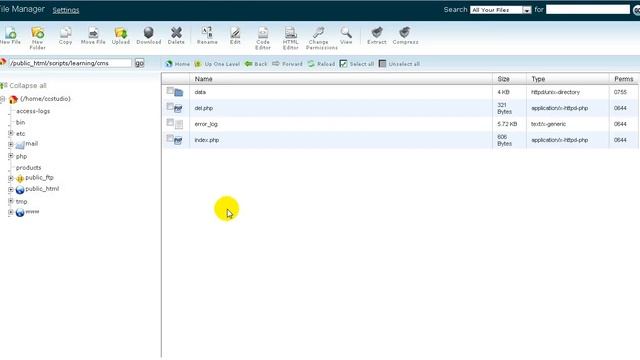The width and height of the screenshot is (640, 360).
Task: Click Select all files
Action: [x=357, y=64]
